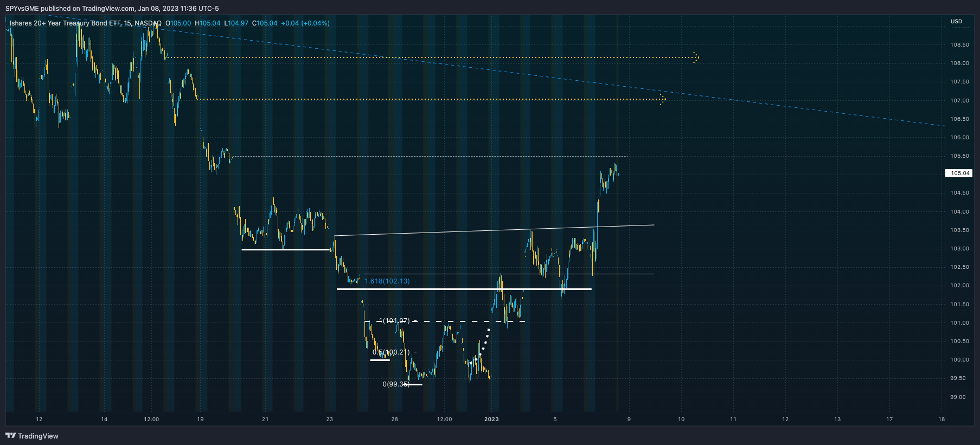Click the 99.00 price axis label
The height and width of the screenshot is (445, 980).
[958, 397]
